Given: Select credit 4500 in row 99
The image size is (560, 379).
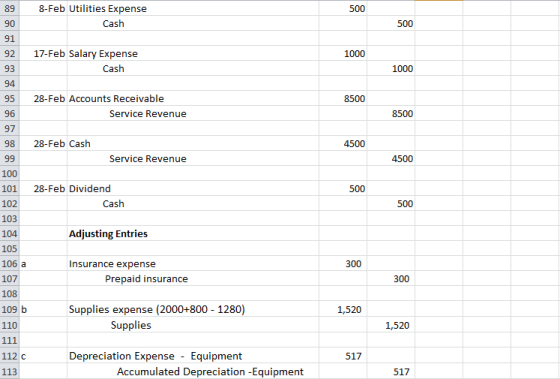Looking at the screenshot, I should (391, 158).
